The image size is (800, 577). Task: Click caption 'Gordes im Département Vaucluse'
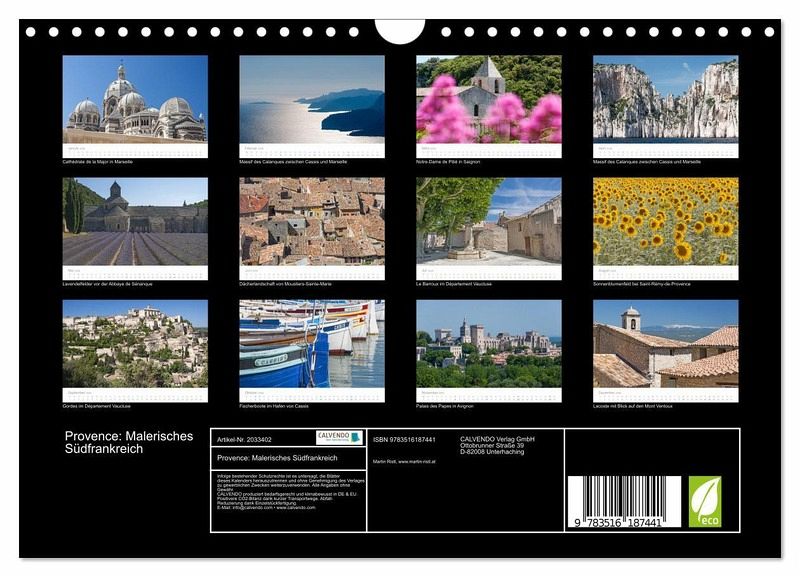(96, 407)
